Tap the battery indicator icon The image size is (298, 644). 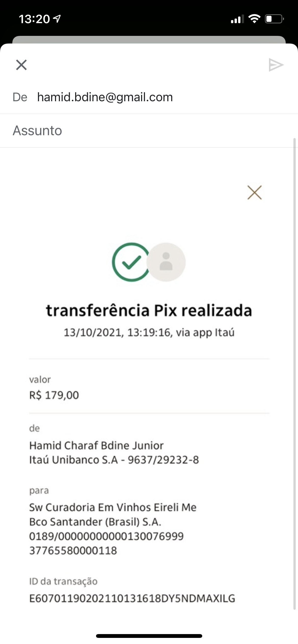[274, 19]
